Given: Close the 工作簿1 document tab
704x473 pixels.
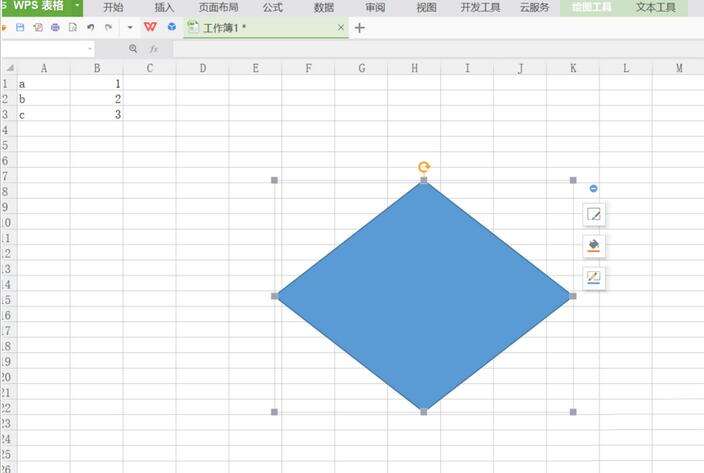Looking at the screenshot, I should (x=341, y=28).
